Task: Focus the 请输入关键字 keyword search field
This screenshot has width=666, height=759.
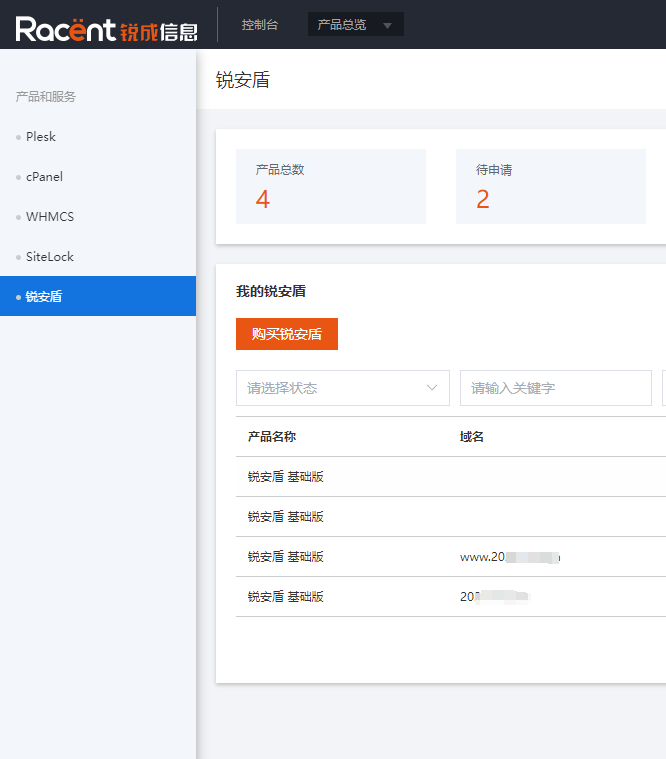Action: click(556, 388)
